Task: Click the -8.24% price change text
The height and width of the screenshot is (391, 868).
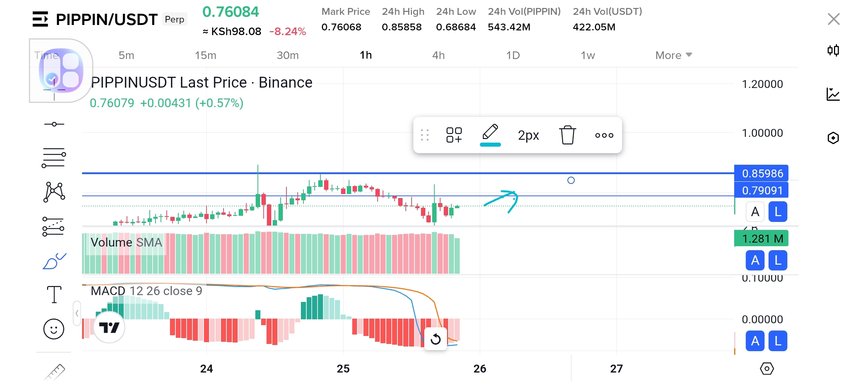Action: (x=288, y=31)
